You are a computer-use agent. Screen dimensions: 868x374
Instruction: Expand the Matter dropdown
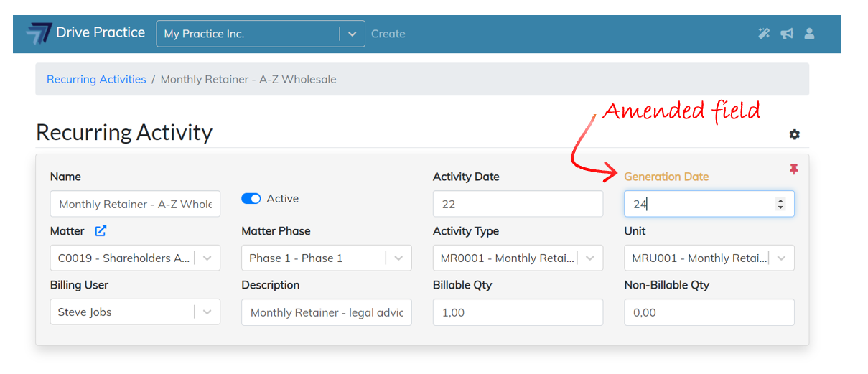click(x=207, y=258)
